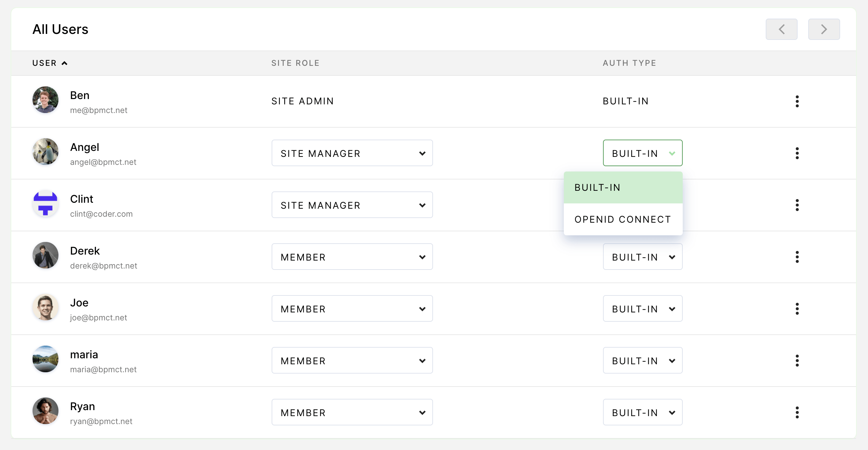
Task: Go to the previous page of users
Action: point(781,29)
